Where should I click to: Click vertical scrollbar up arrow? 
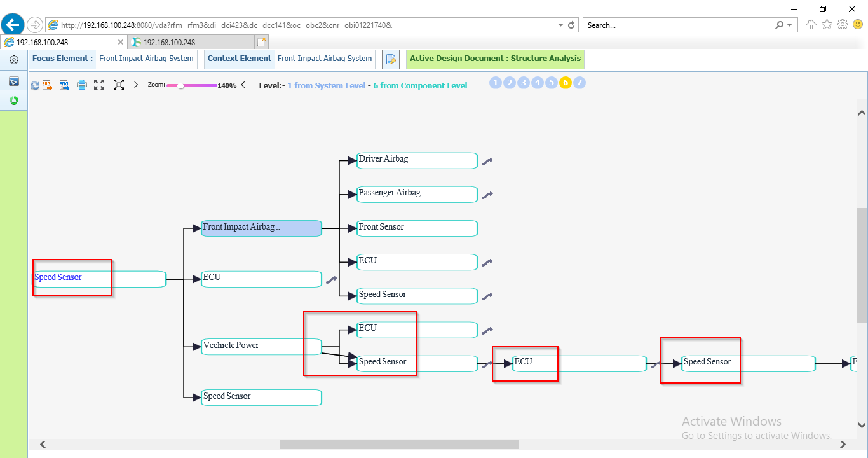point(862,113)
